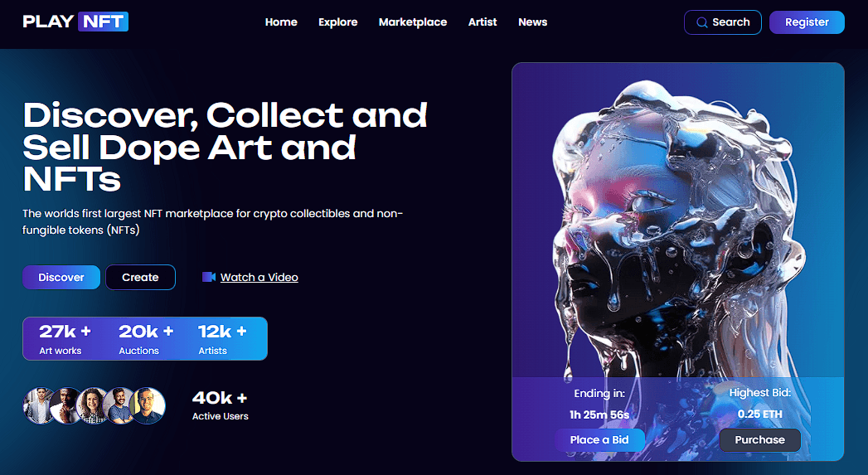Open the Watch a Video link
868x475 pixels.
click(x=259, y=278)
